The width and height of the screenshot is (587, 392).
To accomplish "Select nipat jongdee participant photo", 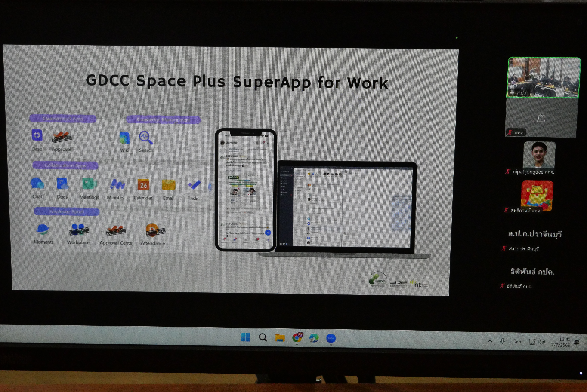I will coord(539,154).
